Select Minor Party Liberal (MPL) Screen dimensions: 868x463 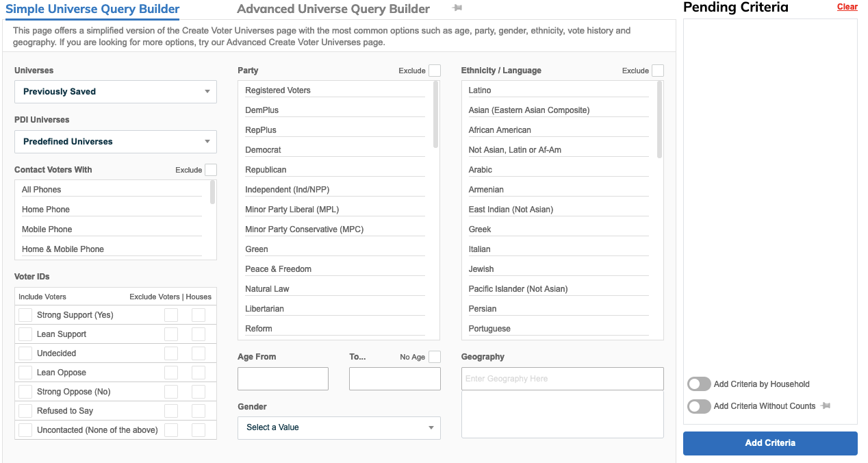pos(335,210)
